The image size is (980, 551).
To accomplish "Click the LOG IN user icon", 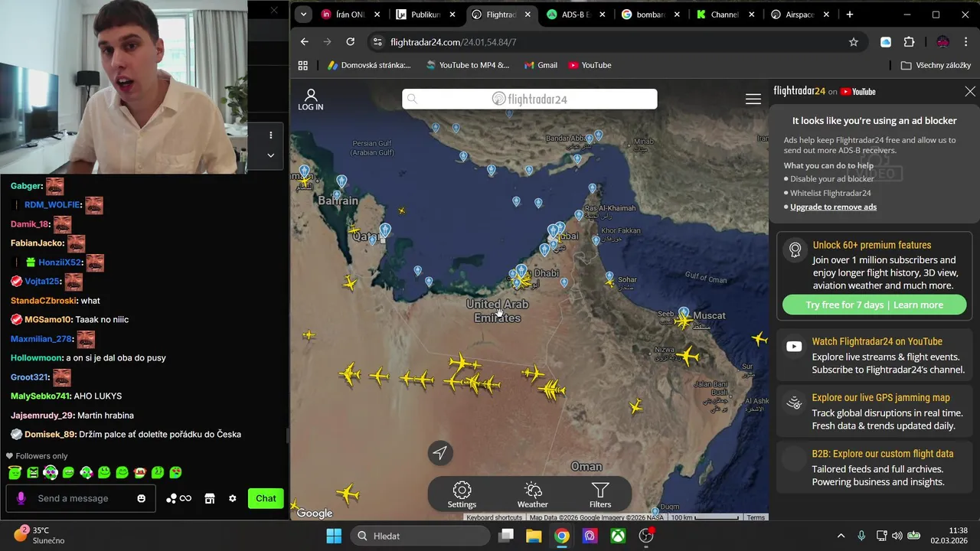I will pyautogui.click(x=311, y=99).
